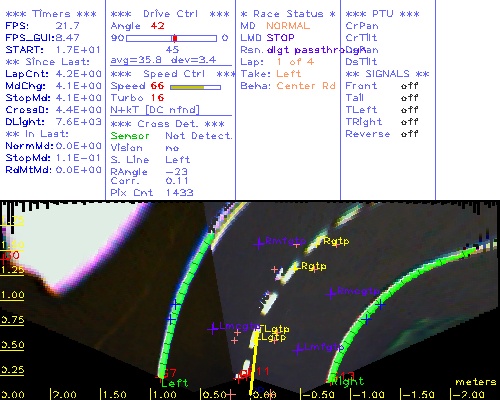500x400 pixels.
Task: Click the red 11 marker near center line
Action: 262,371
